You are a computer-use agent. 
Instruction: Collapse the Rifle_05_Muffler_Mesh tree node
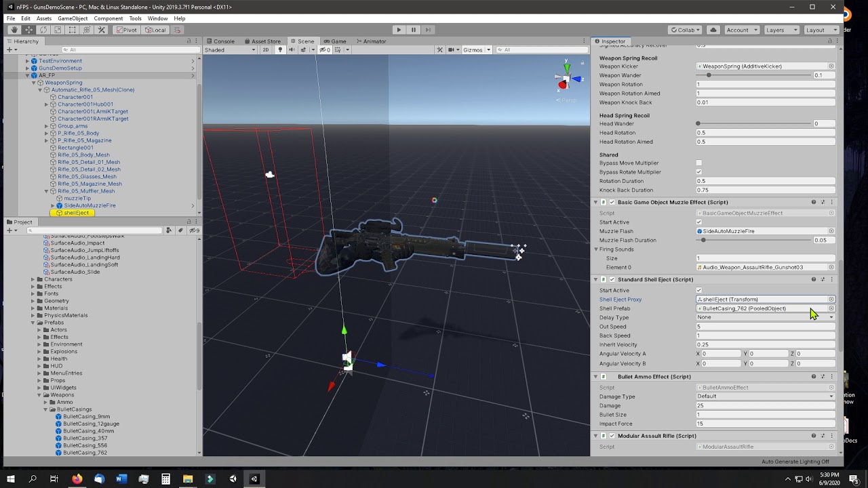click(x=46, y=191)
